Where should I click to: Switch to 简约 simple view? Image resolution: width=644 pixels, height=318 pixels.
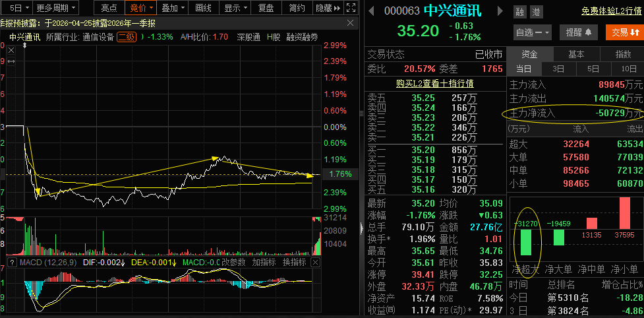click(x=297, y=7)
